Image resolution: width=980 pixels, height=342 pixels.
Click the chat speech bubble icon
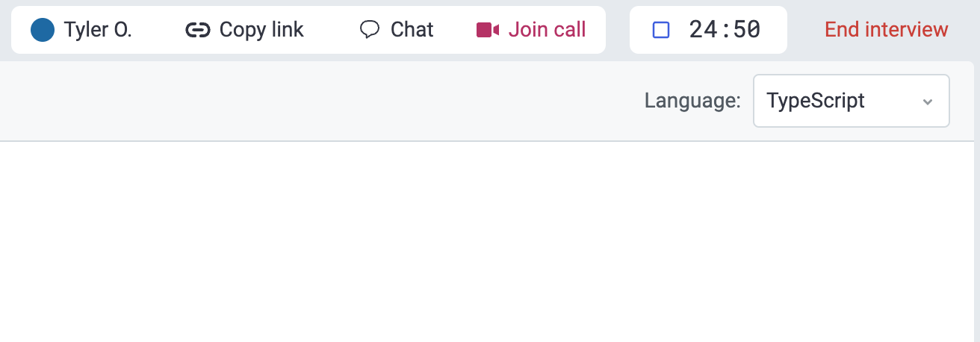(370, 30)
